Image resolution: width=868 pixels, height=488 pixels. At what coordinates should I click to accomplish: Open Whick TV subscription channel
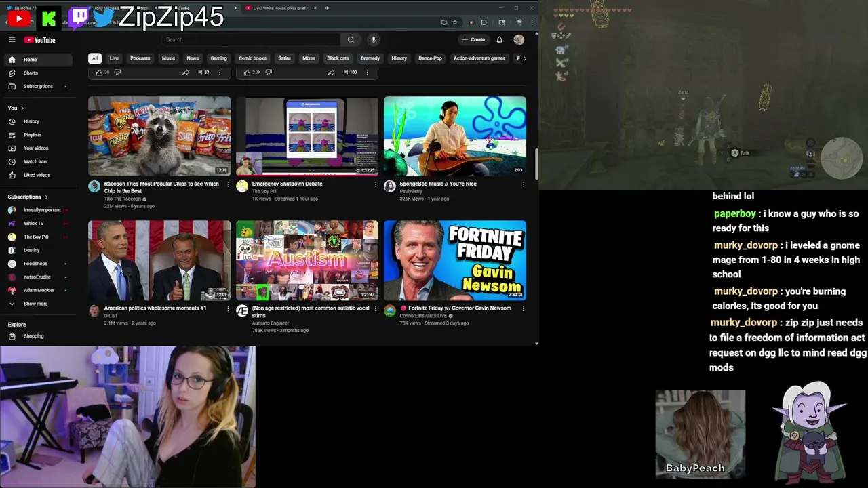37,224
